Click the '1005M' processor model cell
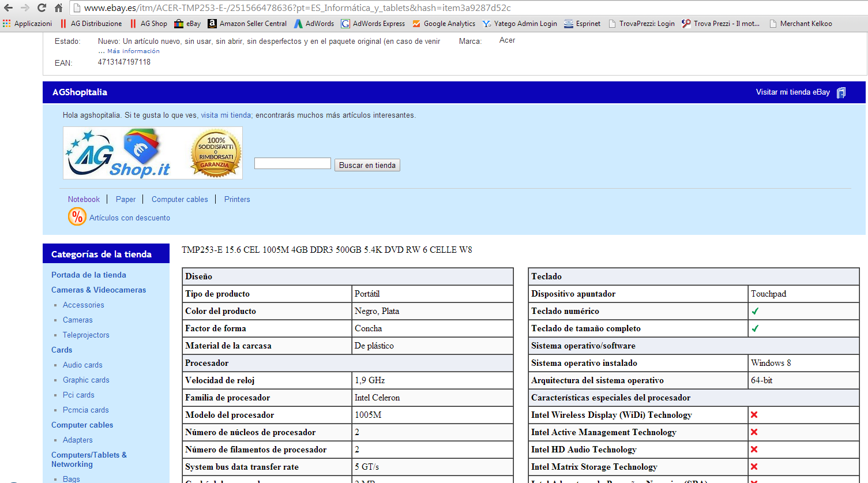The height and width of the screenshot is (483, 868). click(x=433, y=415)
